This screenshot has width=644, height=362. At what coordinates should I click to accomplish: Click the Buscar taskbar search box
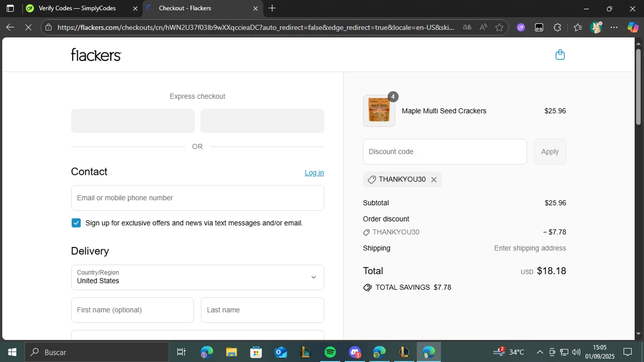point(97,352)
